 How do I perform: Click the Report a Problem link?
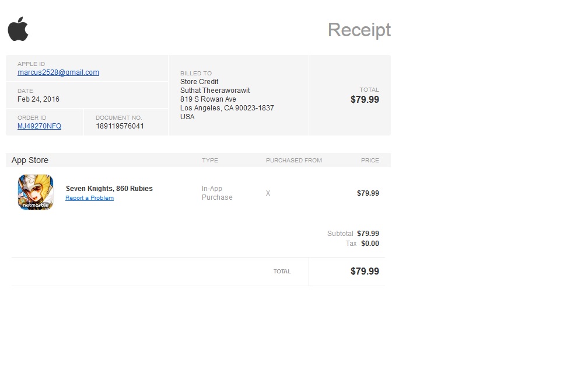[89, 198]
